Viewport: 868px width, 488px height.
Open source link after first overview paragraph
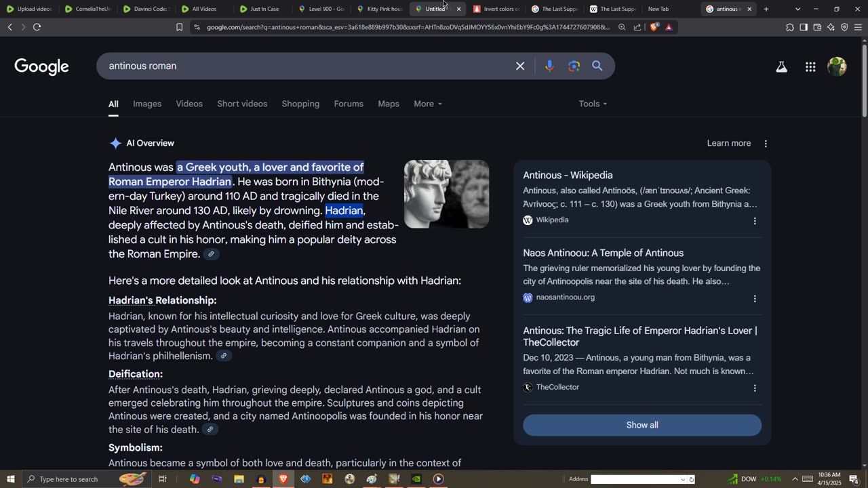pyautogui.click(x=211, y=254)
